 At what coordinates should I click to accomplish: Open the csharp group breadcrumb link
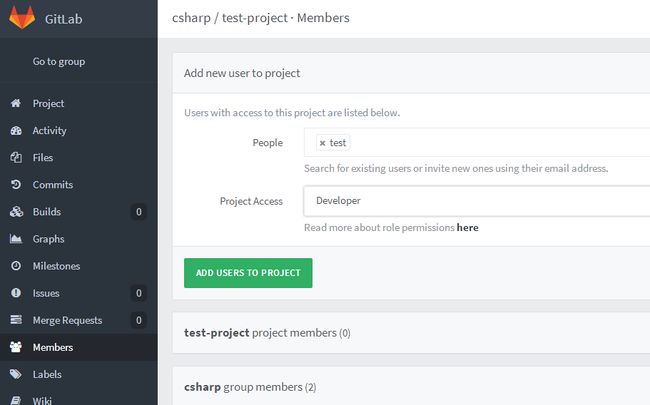click(x=191, y=18)
